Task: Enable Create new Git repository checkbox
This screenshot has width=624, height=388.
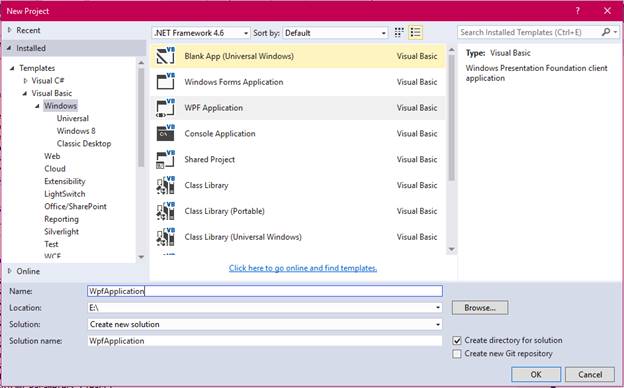Action: [x=457, y=354]
